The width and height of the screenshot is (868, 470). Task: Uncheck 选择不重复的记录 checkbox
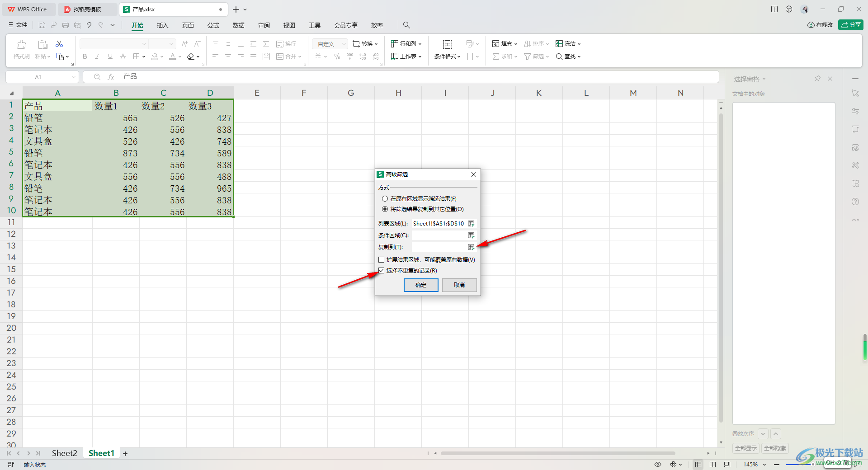(x=382, y=271)
